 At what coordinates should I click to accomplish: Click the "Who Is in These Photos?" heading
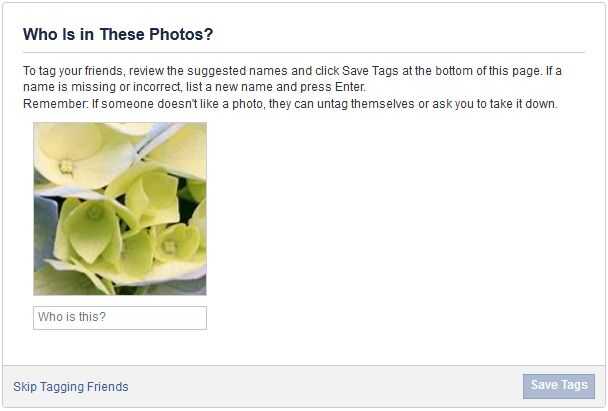tap(118, 34)
